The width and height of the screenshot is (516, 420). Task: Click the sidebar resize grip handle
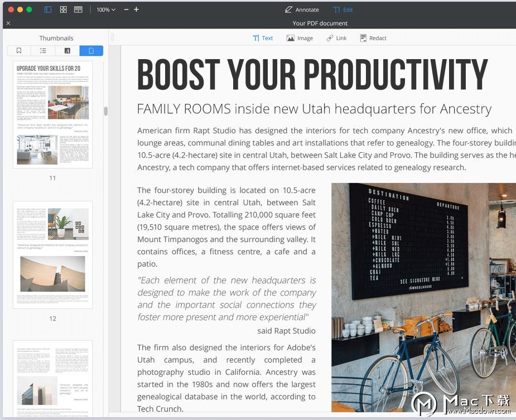click(112, 37)
